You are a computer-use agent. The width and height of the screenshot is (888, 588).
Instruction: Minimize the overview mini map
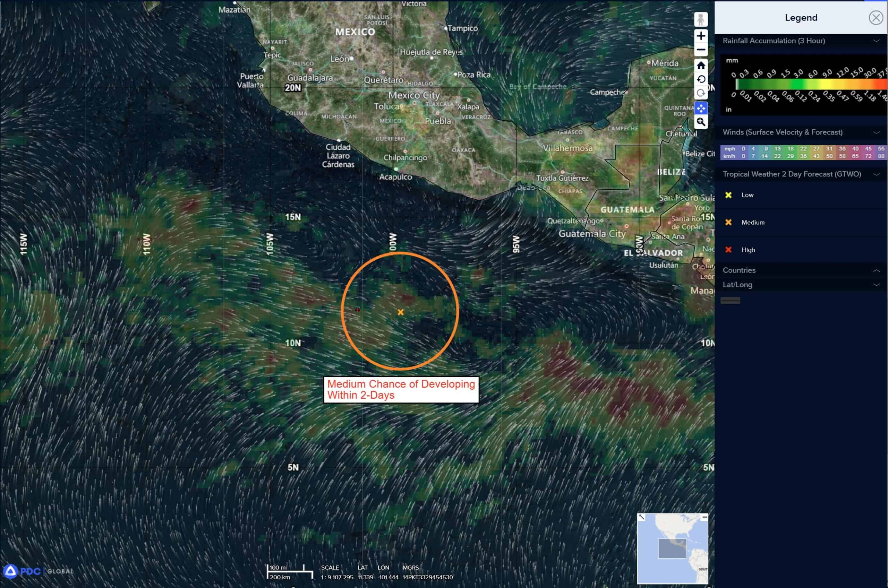[705, 517]
